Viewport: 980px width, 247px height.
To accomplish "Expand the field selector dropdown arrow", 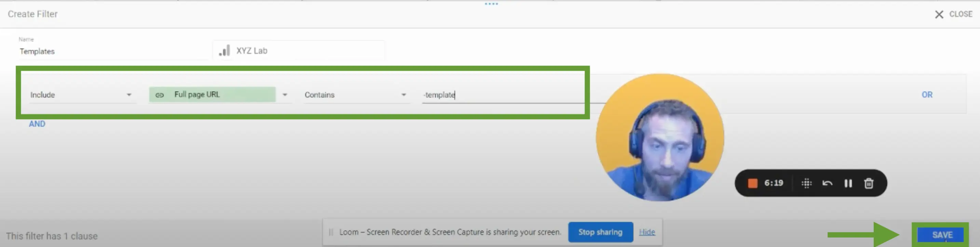I will [x=285, y=95].
